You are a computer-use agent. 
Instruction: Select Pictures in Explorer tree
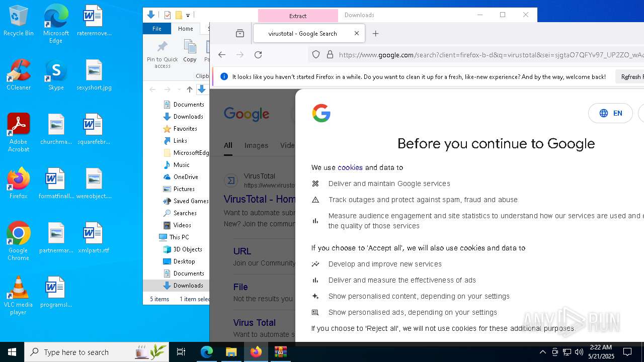click(x=179, y=189)
